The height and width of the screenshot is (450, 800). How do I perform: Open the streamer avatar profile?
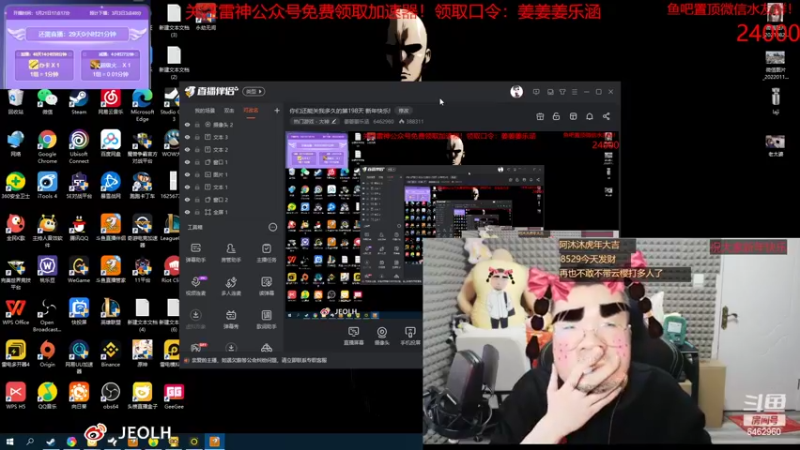tap(516, 92)
